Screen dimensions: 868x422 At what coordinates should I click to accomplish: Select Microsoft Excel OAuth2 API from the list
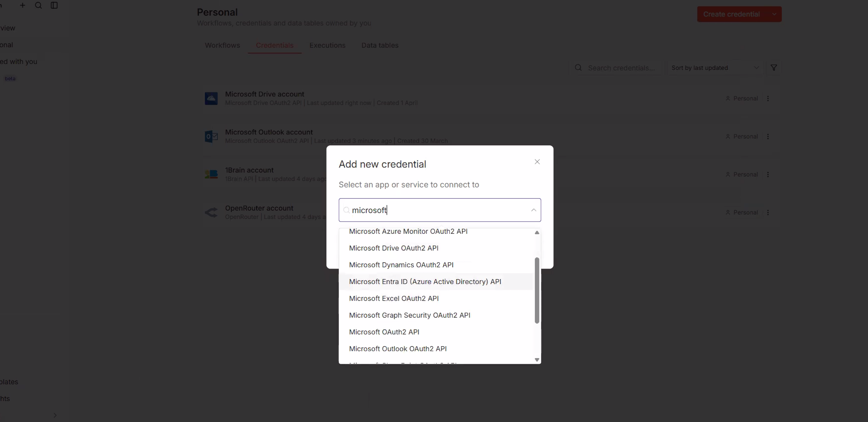tap(393, 298)
